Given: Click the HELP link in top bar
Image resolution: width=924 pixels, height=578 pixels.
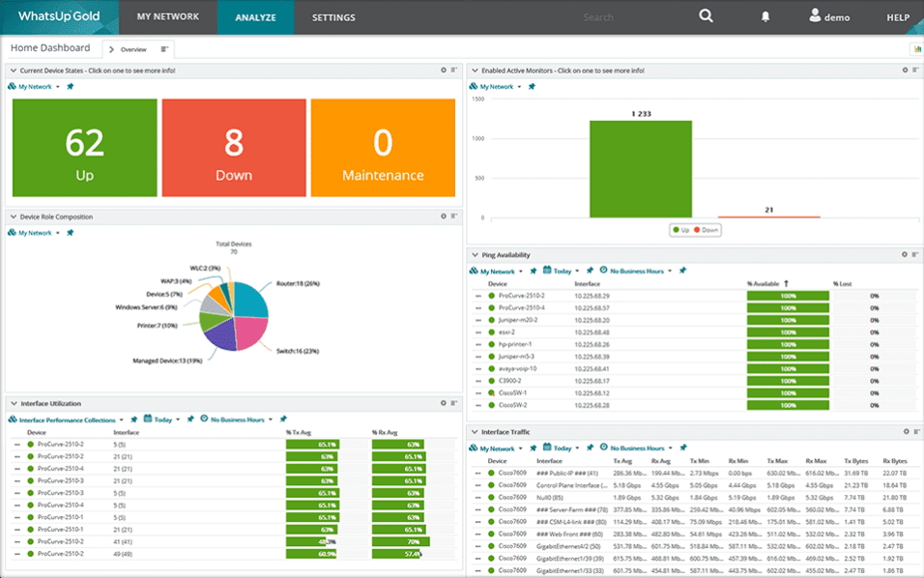Looking at the screenshot, I should pyautogui.click(x=898, y=17).
